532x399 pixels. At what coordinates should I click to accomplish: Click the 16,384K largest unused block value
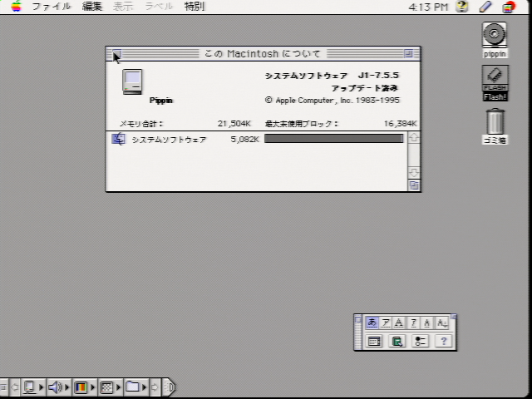click(400, 124)
